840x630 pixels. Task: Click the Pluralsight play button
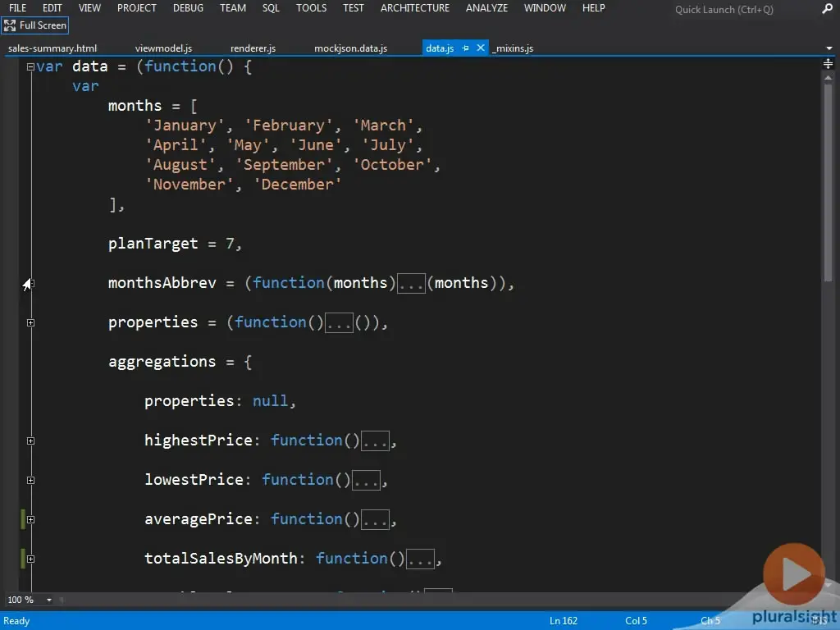tap(794, 573)
